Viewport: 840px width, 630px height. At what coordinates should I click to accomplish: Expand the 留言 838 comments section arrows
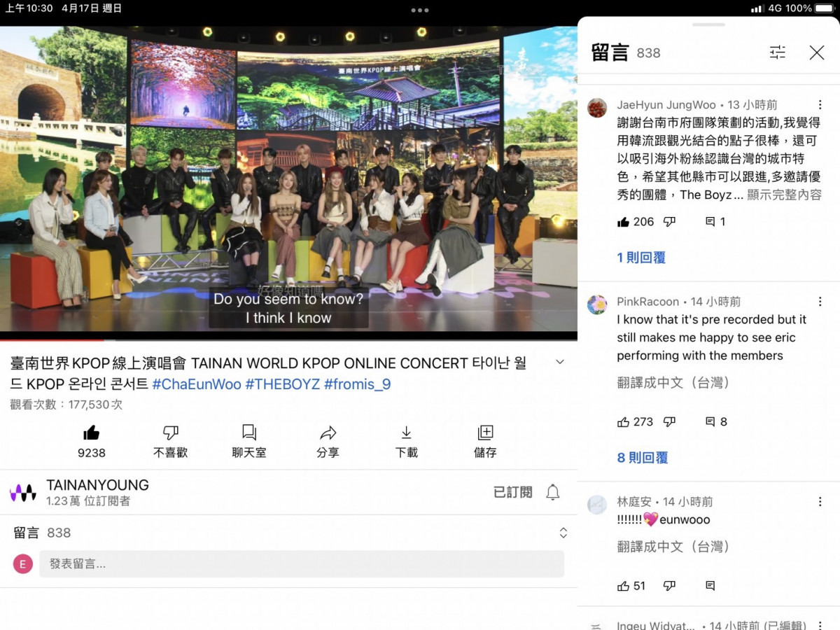(563, 533)
